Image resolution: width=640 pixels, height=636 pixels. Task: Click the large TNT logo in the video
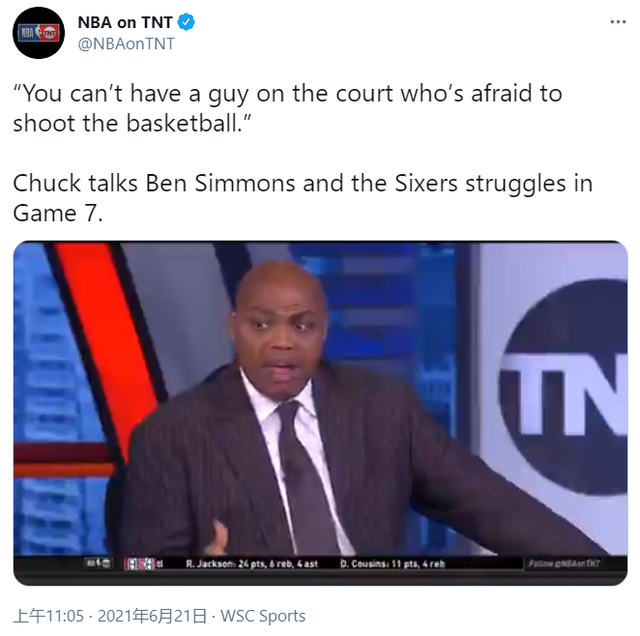564,388
